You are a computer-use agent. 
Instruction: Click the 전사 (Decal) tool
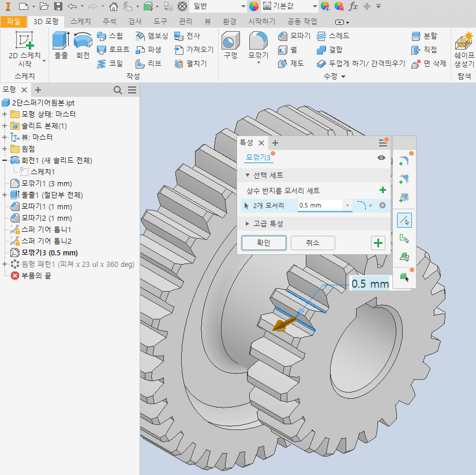[187, 36]
